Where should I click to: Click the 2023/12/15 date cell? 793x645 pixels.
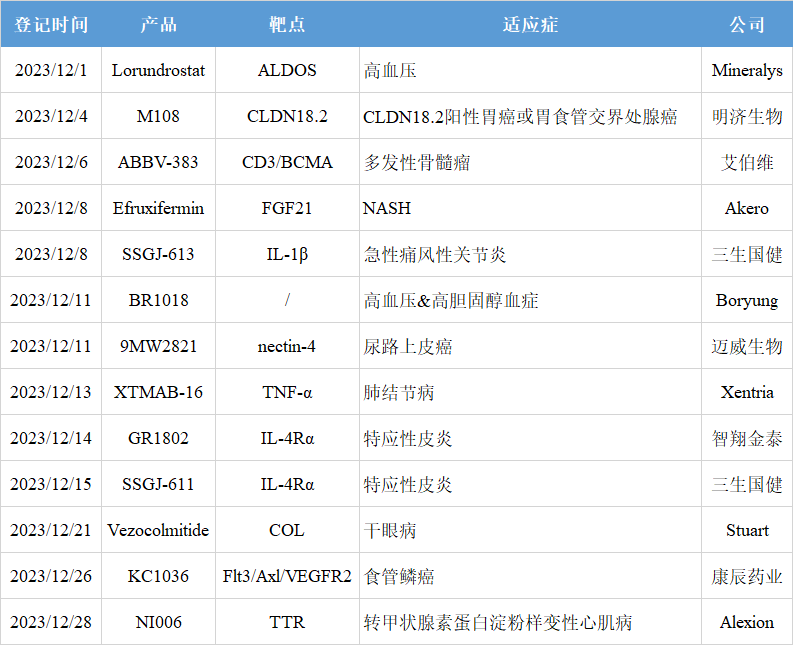[51, 484]
